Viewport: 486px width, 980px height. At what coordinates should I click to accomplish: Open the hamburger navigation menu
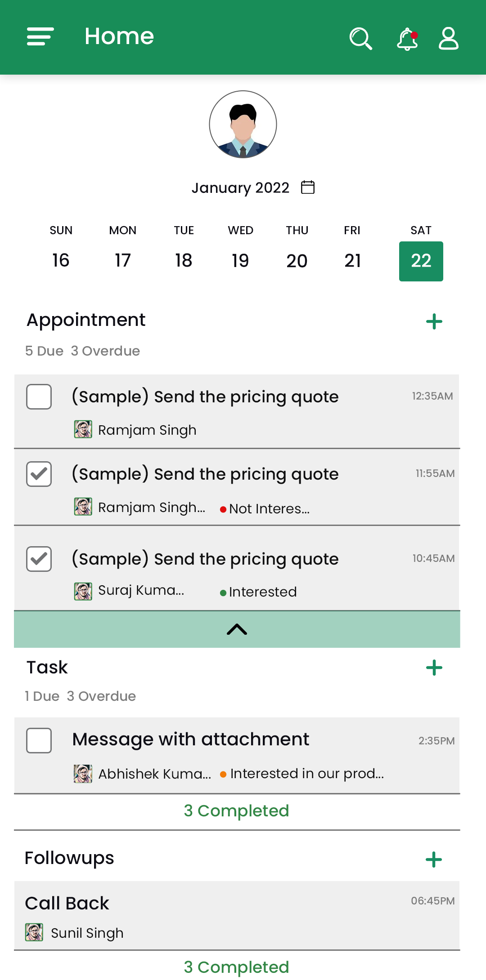click(x=40, y=36)
